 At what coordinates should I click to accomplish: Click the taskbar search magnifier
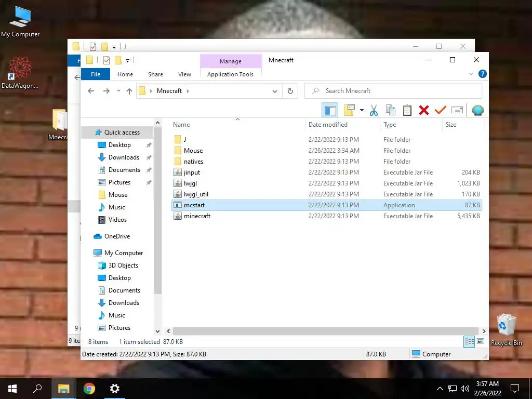click(x=37, y=389)
